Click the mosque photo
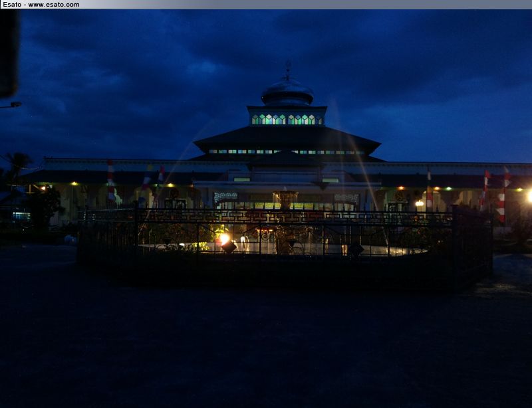The height and width of the screenshot is (408, 532). pos(266,209)
